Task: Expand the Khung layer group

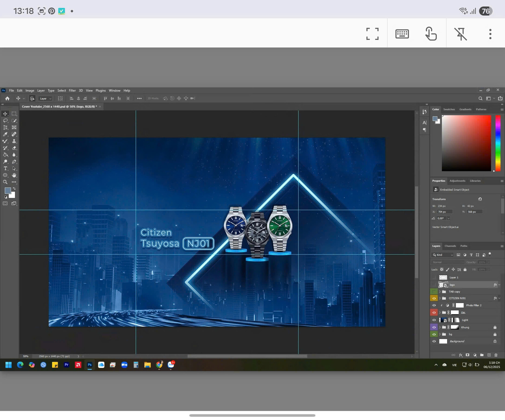Action: click(x=440, y=327)
